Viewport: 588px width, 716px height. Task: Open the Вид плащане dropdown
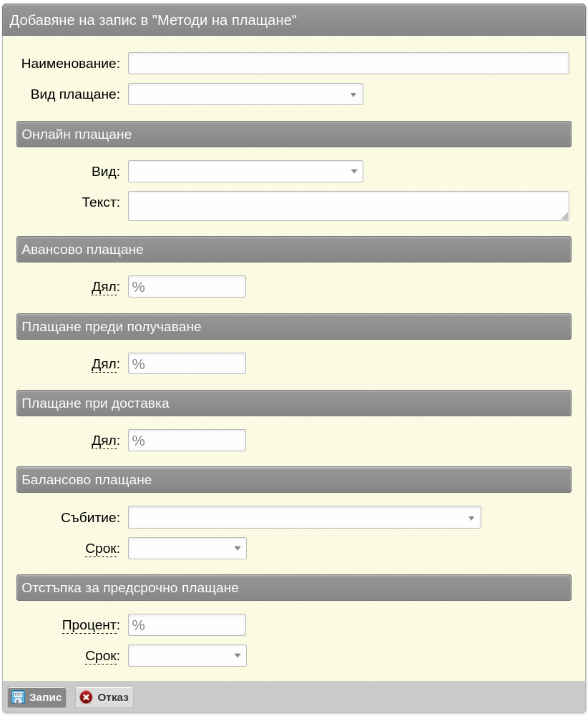(245, 94)
